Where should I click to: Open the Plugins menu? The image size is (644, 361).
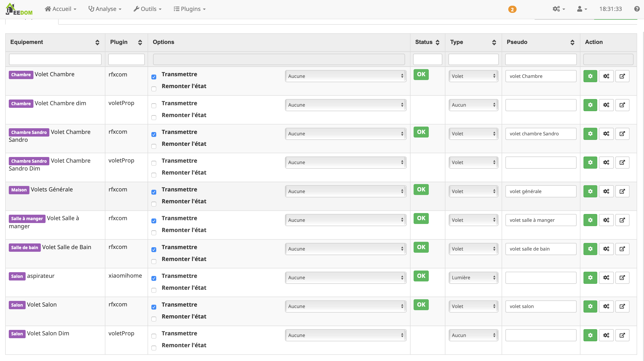pos(190,9)
